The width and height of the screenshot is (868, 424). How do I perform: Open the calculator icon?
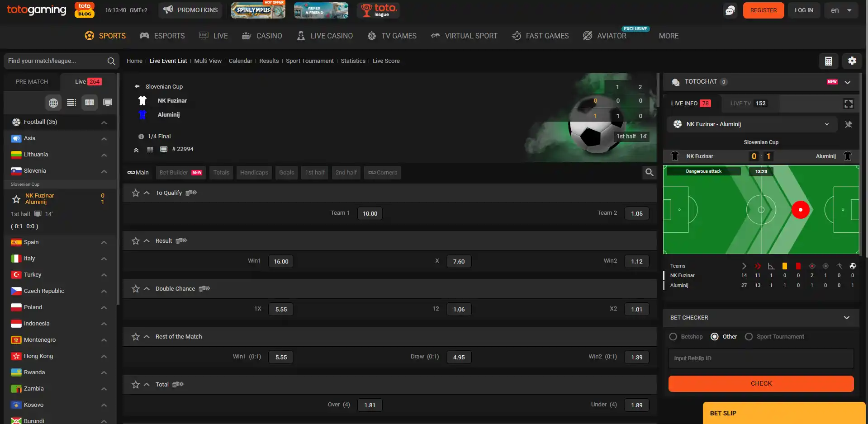click(829, 61)
